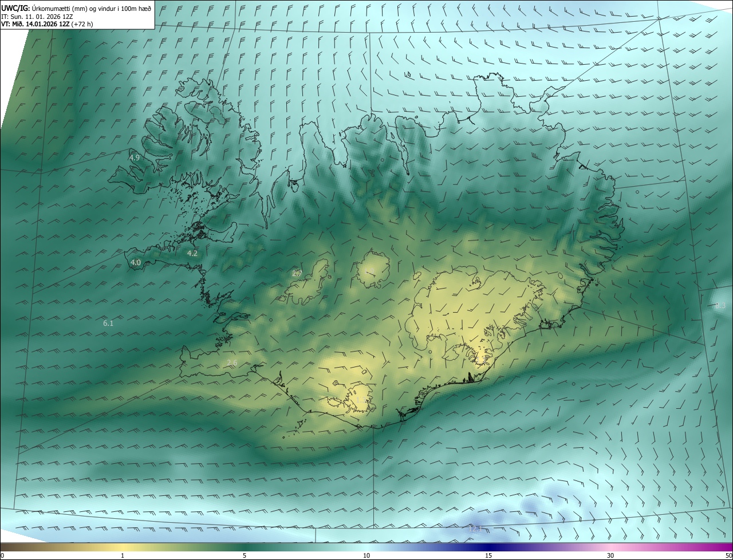Click the 2.7 value label beside the Langjökull glacier
Image resolution: width=733 pixels, height=560 pixels.
click(297, 274)
